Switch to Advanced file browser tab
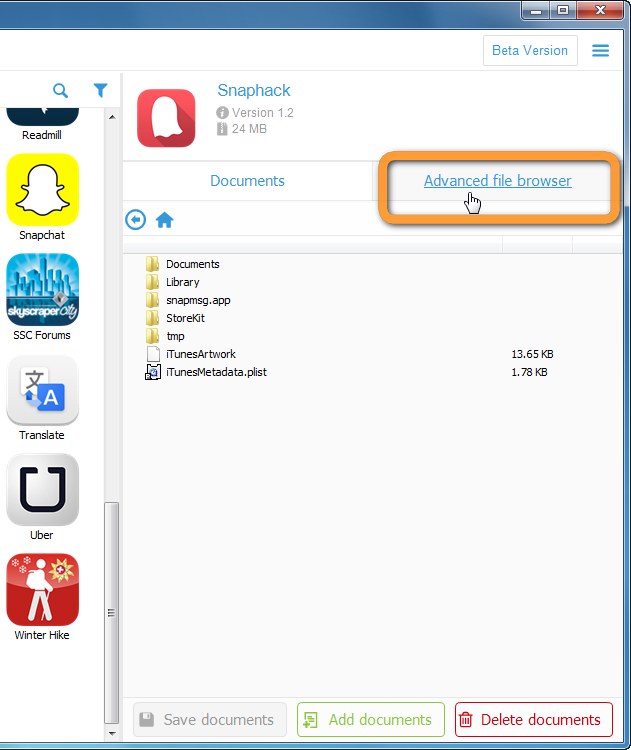This screenshot has width=631, height=750. (x=498, y=181)
